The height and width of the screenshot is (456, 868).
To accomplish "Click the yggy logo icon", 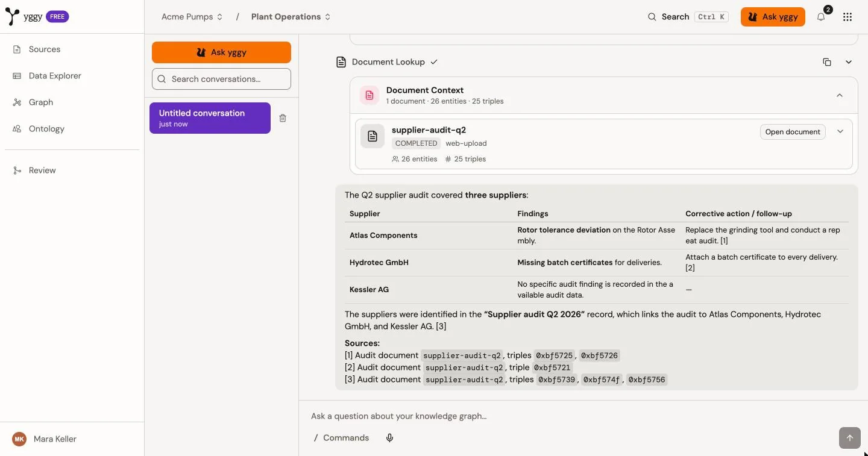I will coord(11,16).
